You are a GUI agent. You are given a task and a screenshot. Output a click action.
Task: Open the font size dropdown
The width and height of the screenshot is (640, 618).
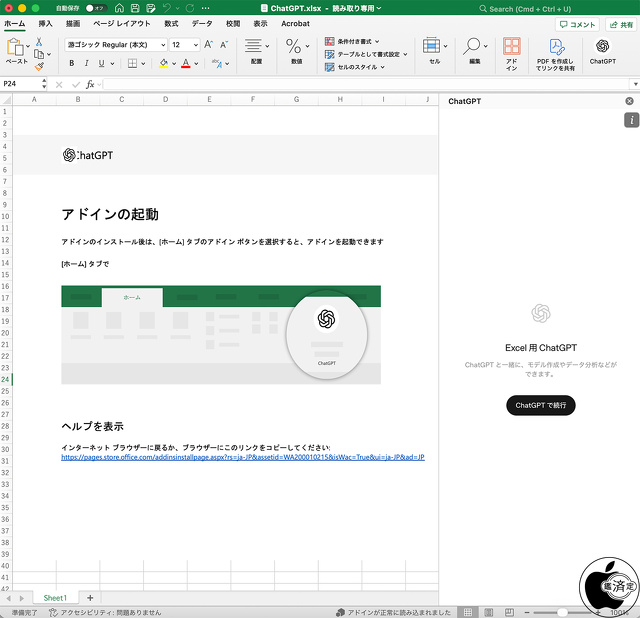[196, 45]
